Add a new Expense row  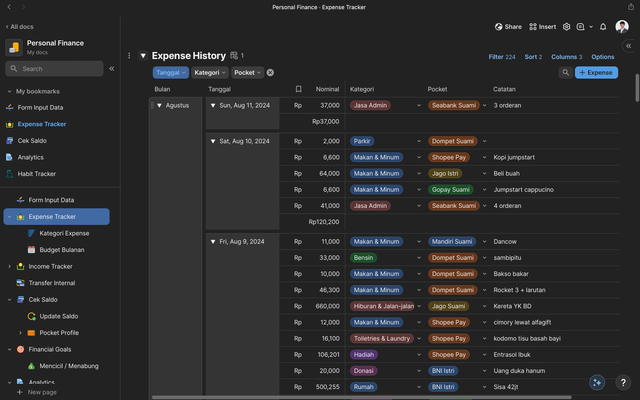click(596, 72)
